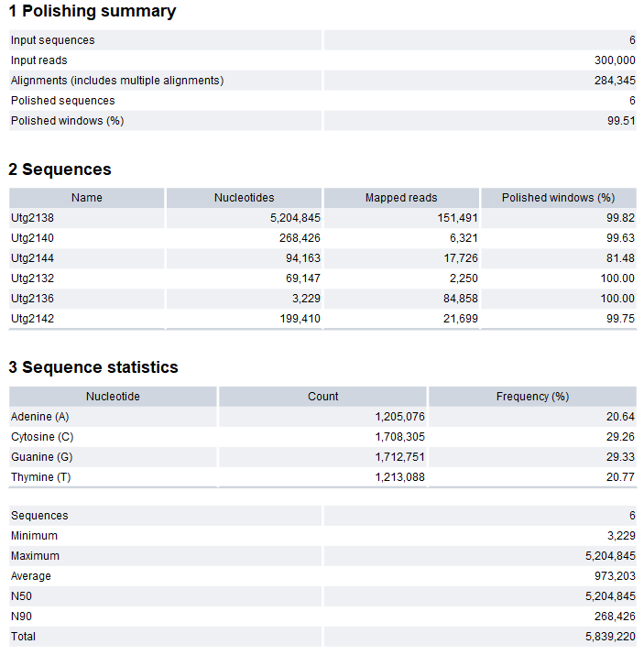Select the Utg2144 row name
Viewport: 644px width, 655px height.
(x=33, y=258)
